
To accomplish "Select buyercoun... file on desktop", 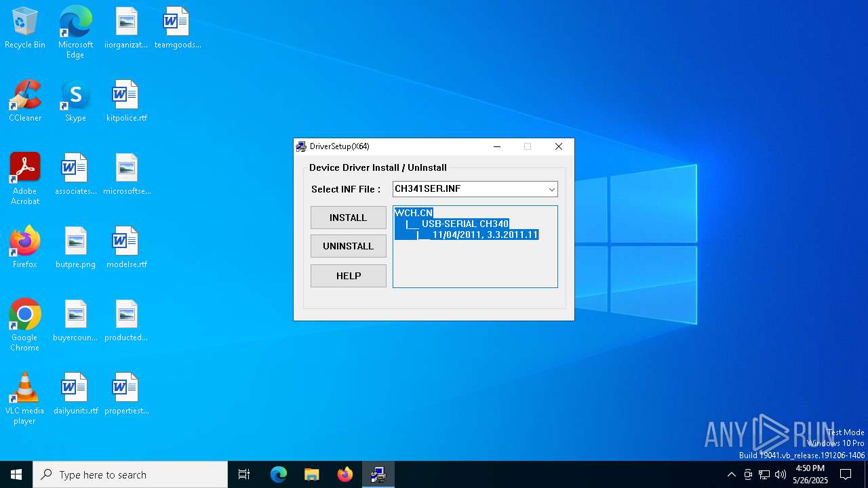I will pos(75,321).
